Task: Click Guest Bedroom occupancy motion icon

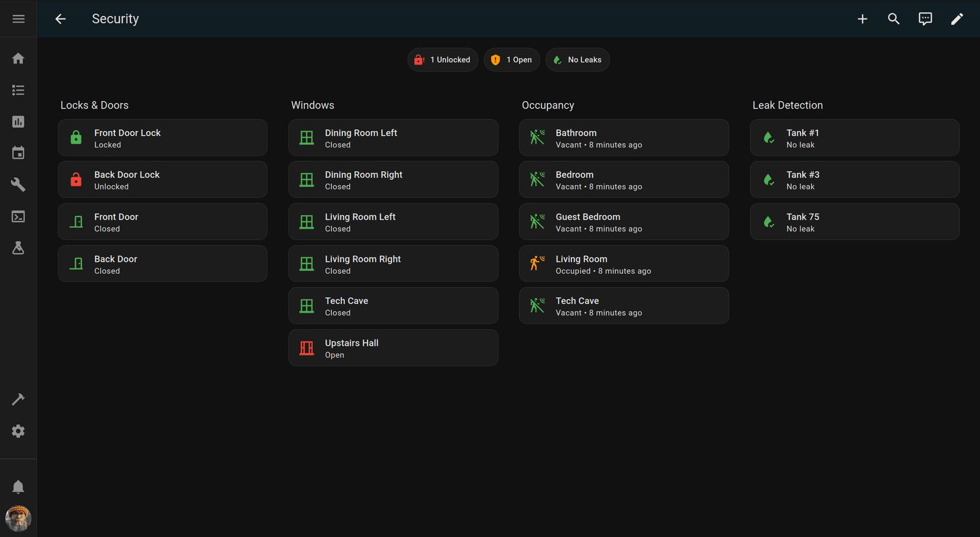Action: click(x=537, y=222)
